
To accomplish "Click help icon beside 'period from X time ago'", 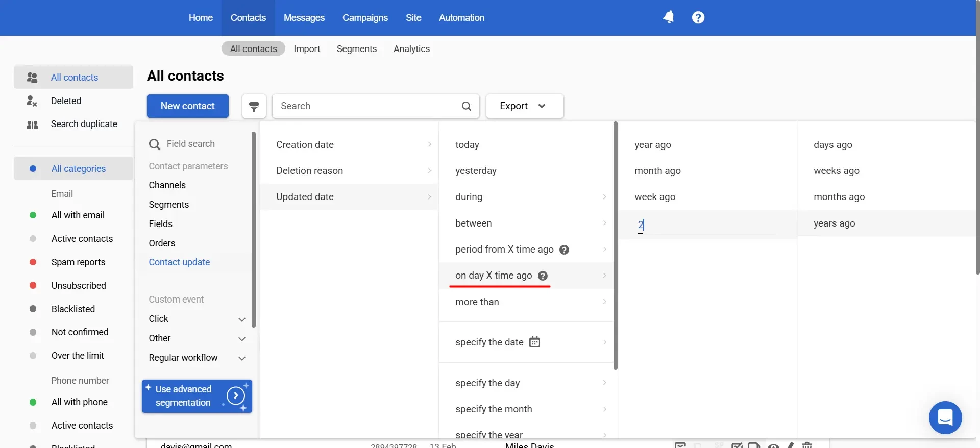I will tap(564, 250).
